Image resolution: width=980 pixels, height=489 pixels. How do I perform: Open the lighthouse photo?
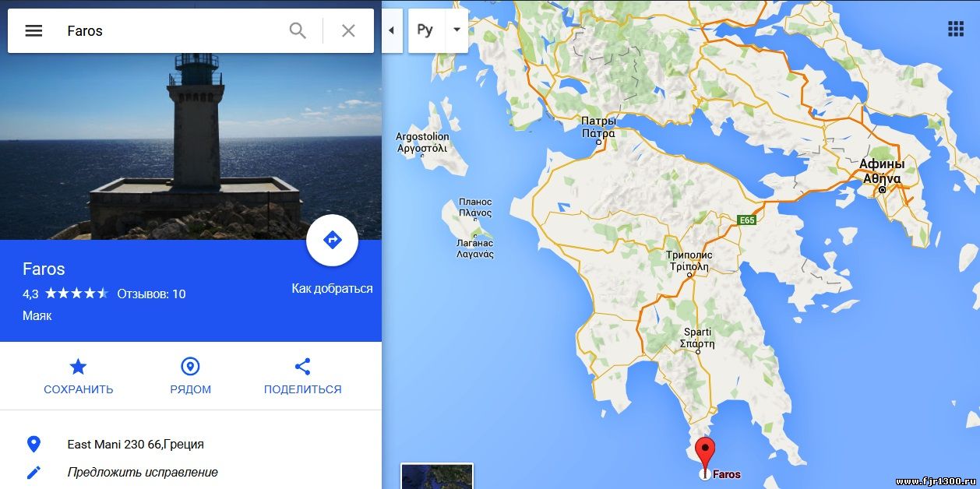(191, 146)
